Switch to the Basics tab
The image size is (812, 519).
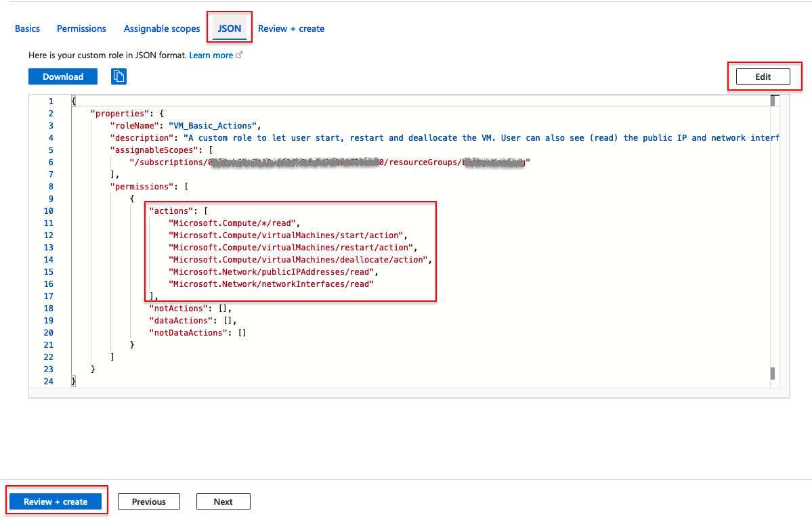click(27, 28)
